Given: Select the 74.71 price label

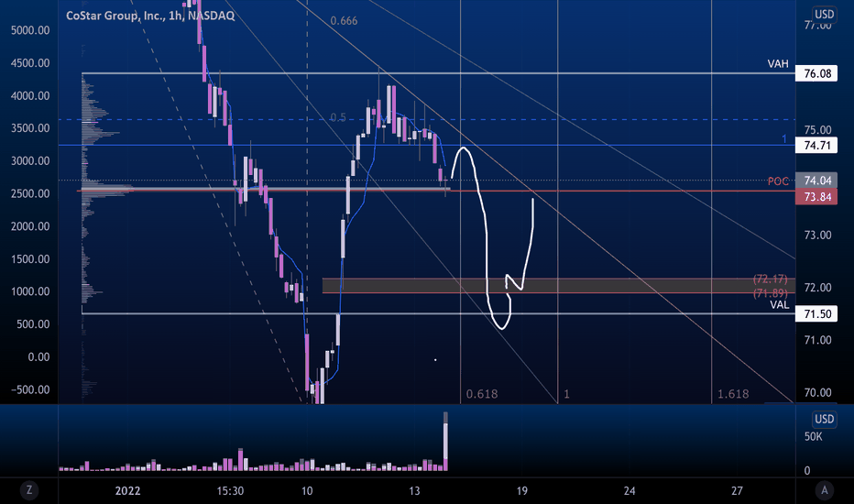Looking at the screenshot, I should (816, 146).
